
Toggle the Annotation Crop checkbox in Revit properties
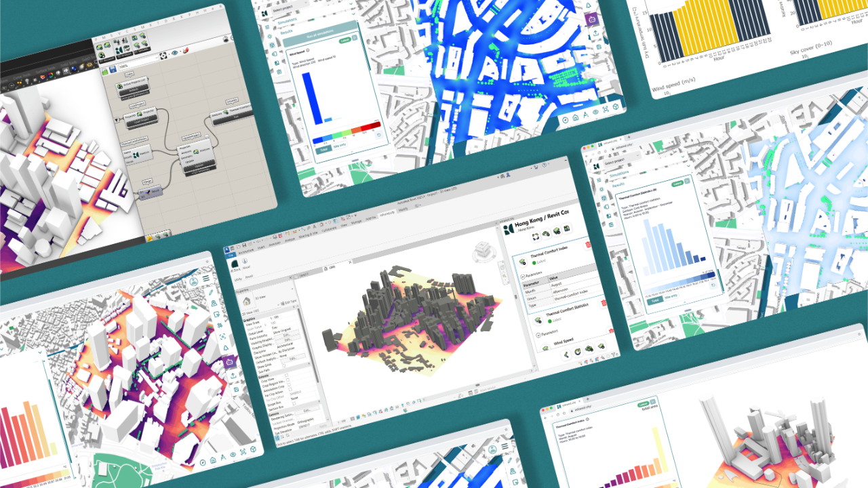pyautogui.click(x=289, y=384)
